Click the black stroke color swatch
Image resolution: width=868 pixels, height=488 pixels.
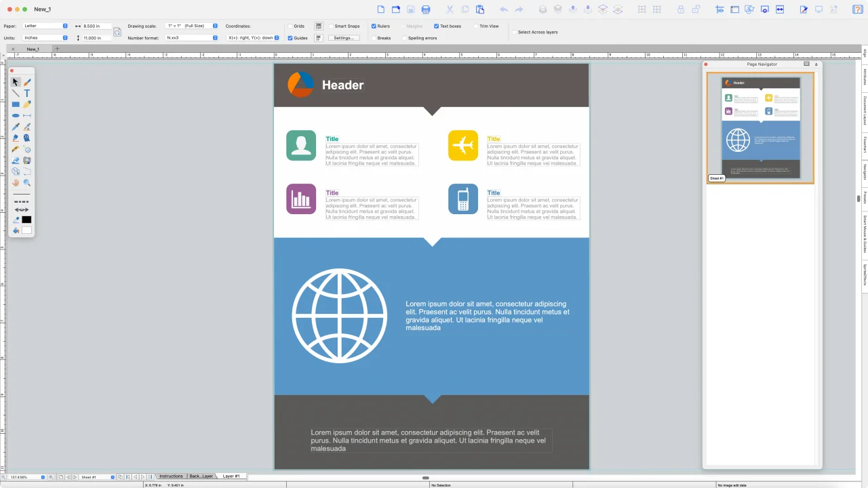[x=26, y=220]
